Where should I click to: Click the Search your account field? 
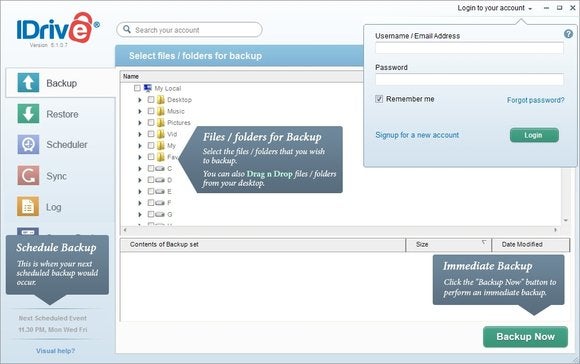189,30
